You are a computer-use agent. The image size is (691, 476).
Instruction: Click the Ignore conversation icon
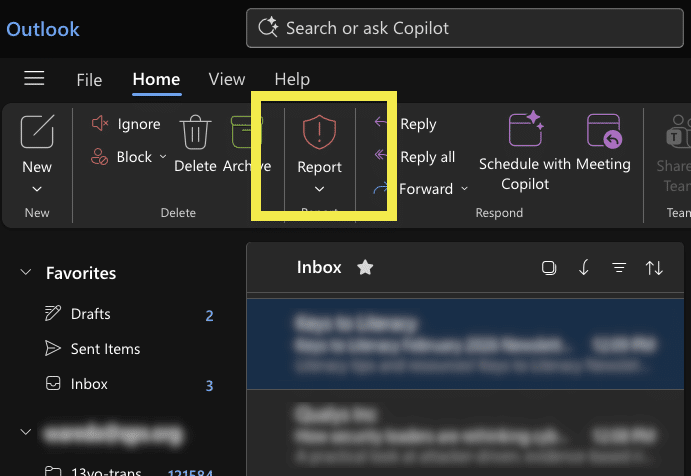(x=100, y=124)
